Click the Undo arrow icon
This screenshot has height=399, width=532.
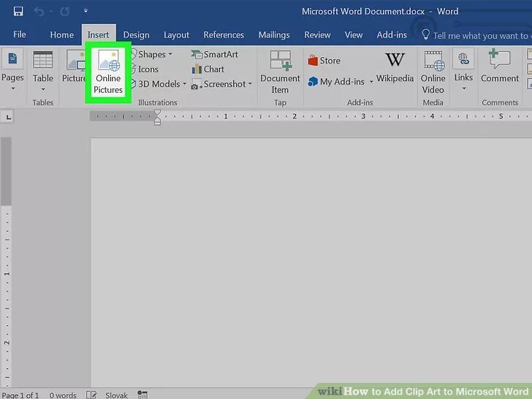coord(39,12)
